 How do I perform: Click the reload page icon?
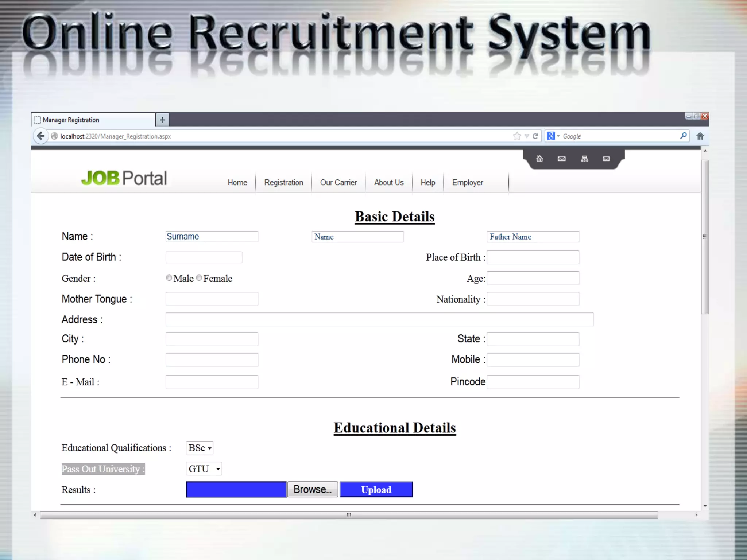(x=535, y=136)
